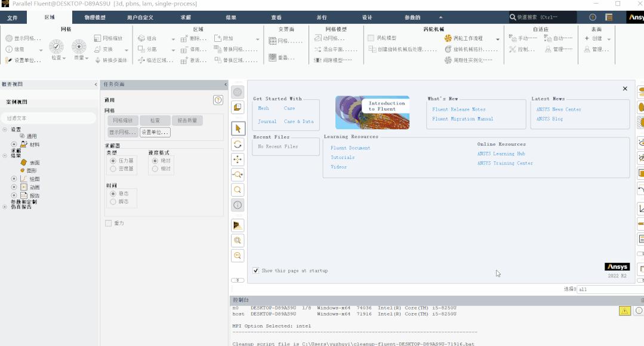Click 显示网格 in the ribbon 网格 group

[x=23, y=38]
